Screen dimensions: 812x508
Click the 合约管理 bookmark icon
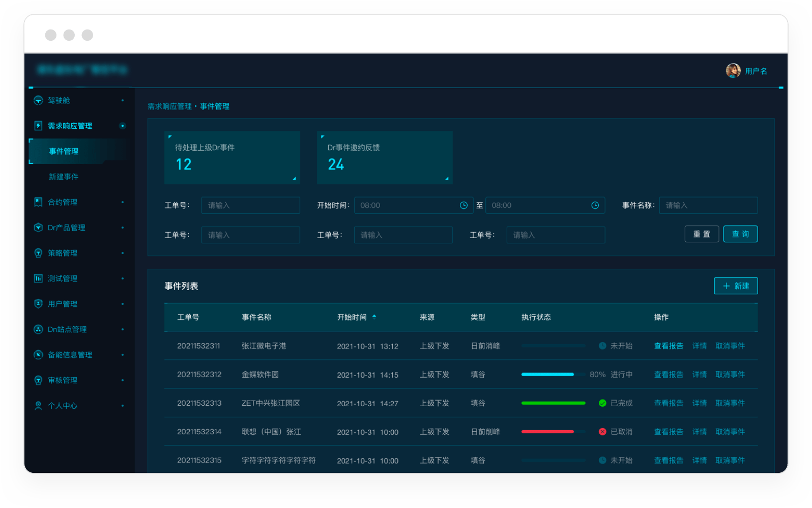coord(38,202)
